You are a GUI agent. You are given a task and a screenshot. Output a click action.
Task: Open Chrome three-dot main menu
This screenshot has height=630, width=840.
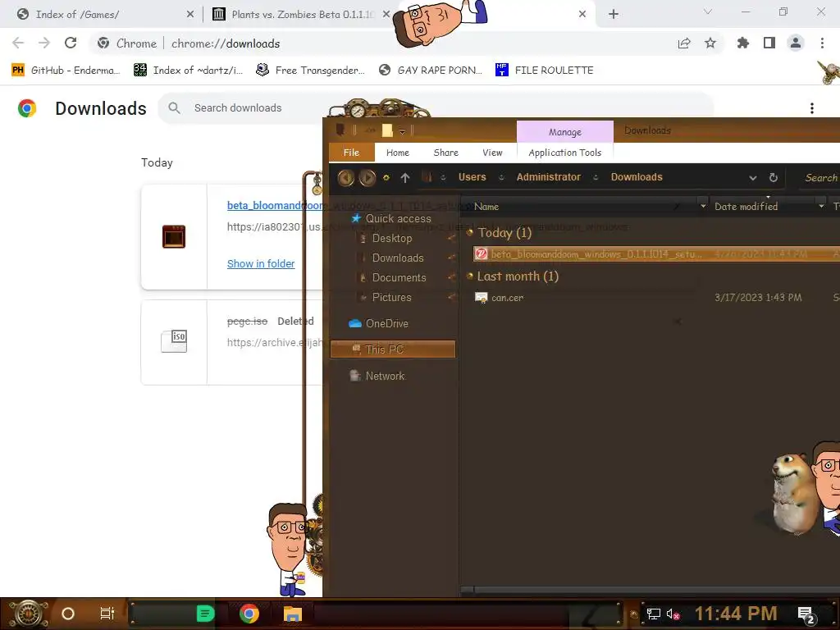pyautogui.click(x=822, y=43)
